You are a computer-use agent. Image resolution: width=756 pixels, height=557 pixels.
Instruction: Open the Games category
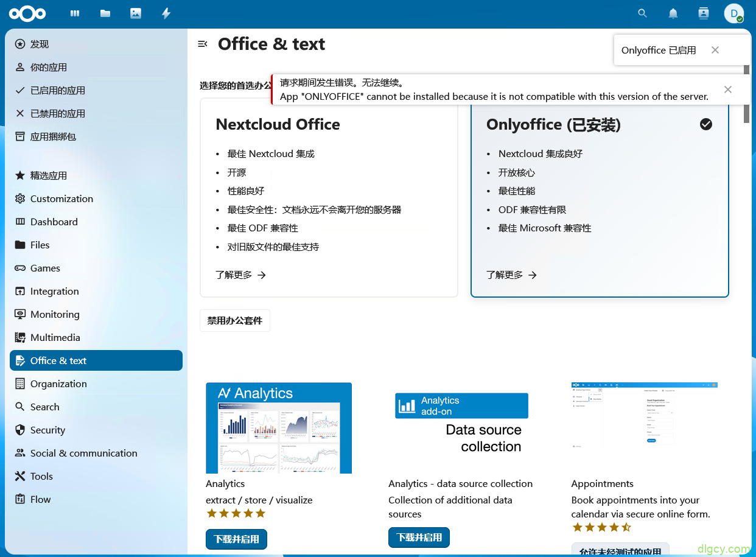point(96,268)
